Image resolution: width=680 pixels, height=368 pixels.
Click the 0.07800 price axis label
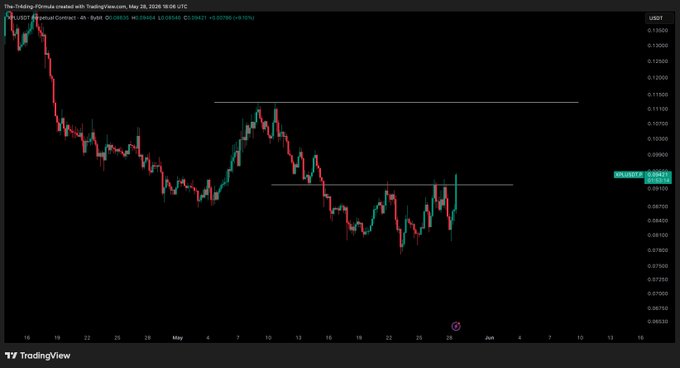(x=657, y=251)
